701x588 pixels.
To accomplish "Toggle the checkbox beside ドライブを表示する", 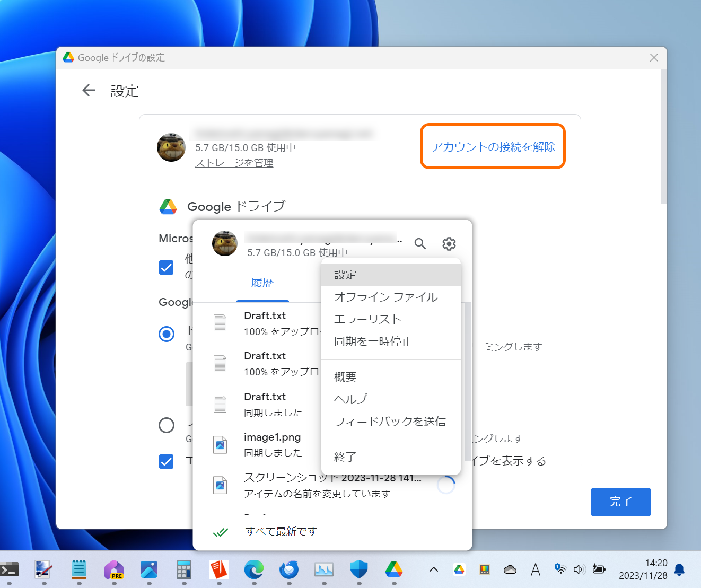I will coord(166,461).
